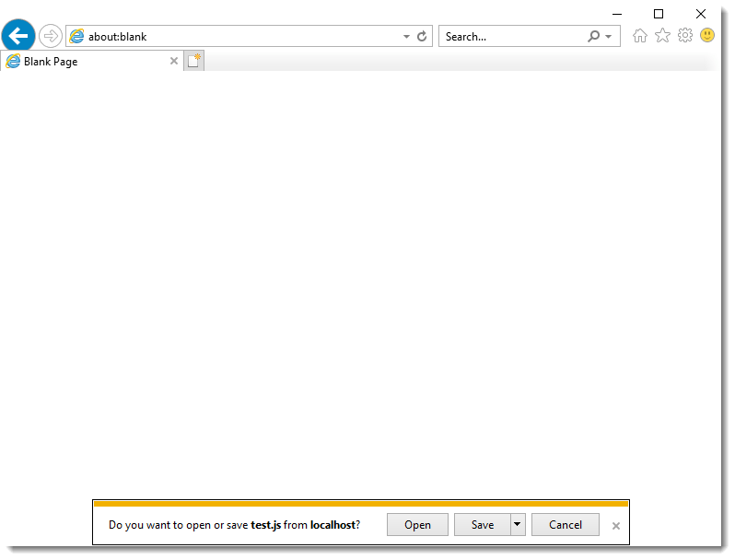Open a new tab with the New Tab button
The height and width of the screenshot is (560, 735).
[x=193, y=62]
